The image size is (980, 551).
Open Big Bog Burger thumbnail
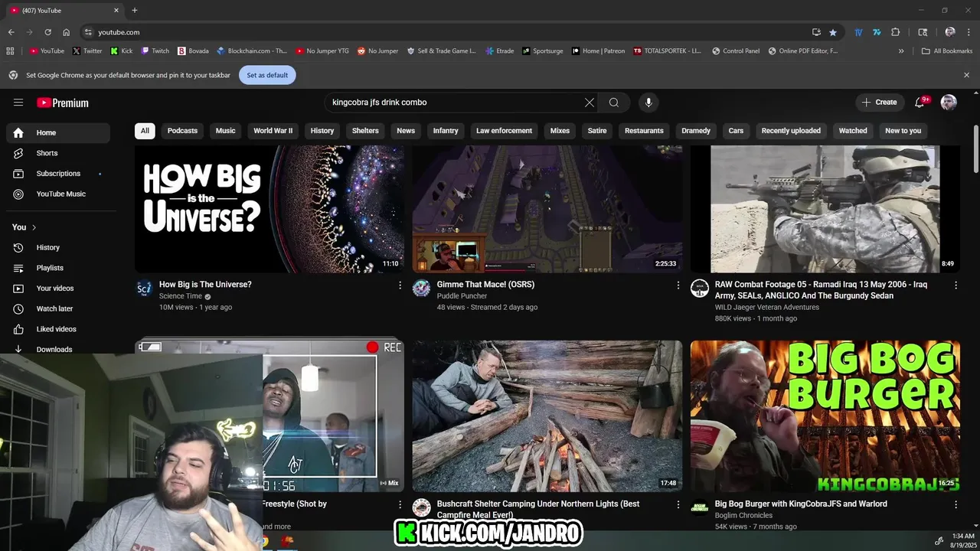(825, 416)
